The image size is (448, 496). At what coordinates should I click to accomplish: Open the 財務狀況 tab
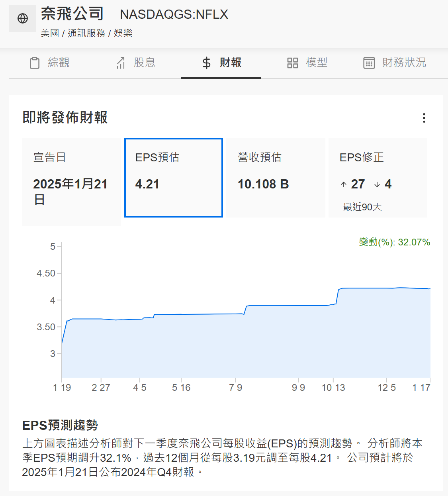395,63
